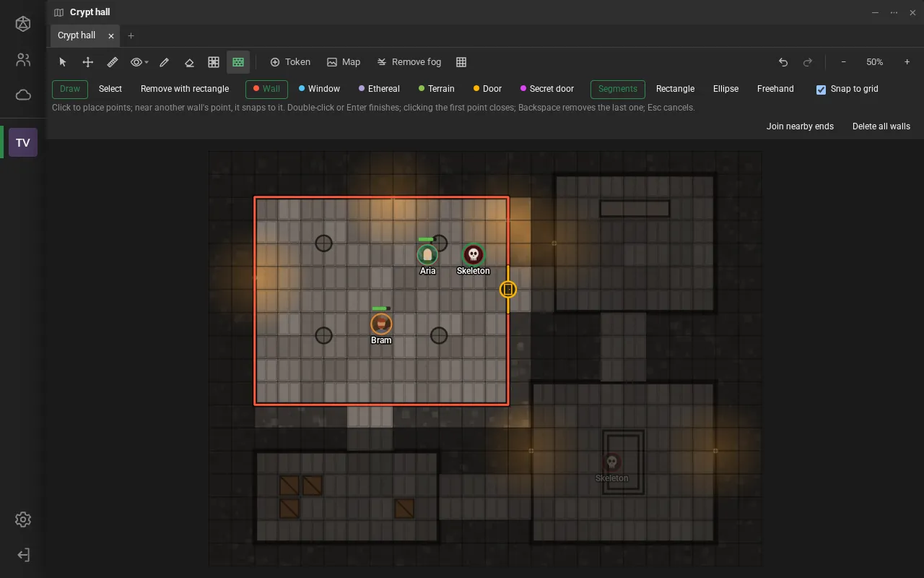Choose the Door wall type
Viewport: 924px width, 578px height.
[487, 89]
